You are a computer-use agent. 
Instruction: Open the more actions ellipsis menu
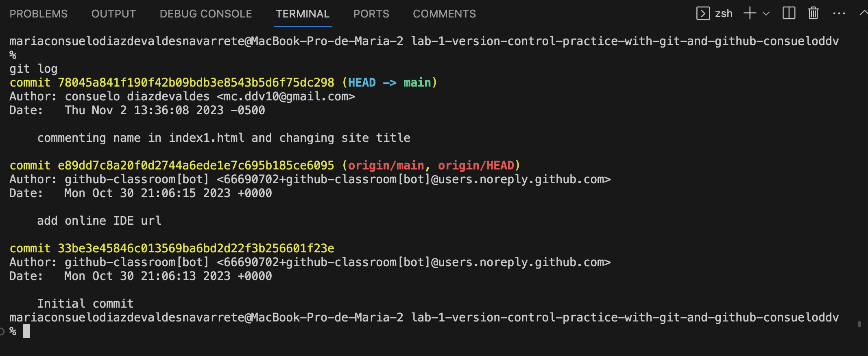pos(839,13)
